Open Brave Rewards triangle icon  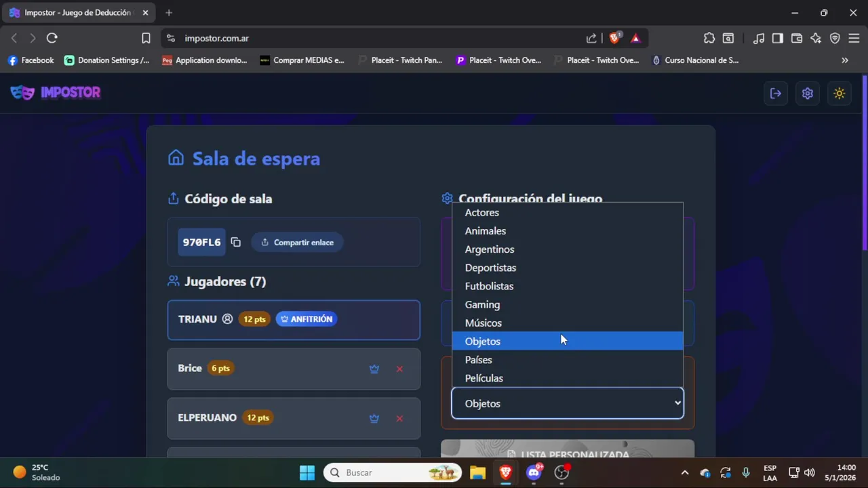point(635,38)
